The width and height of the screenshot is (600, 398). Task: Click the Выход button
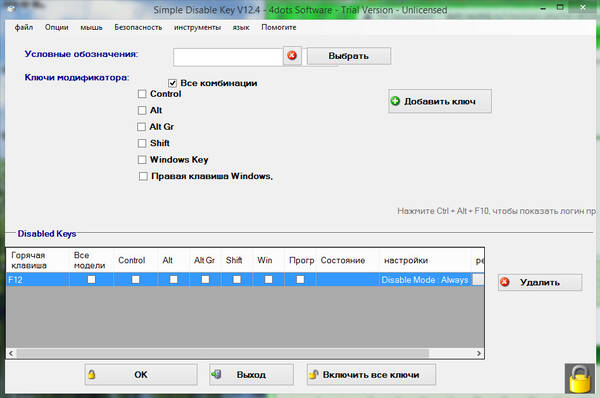click(251, 374)
